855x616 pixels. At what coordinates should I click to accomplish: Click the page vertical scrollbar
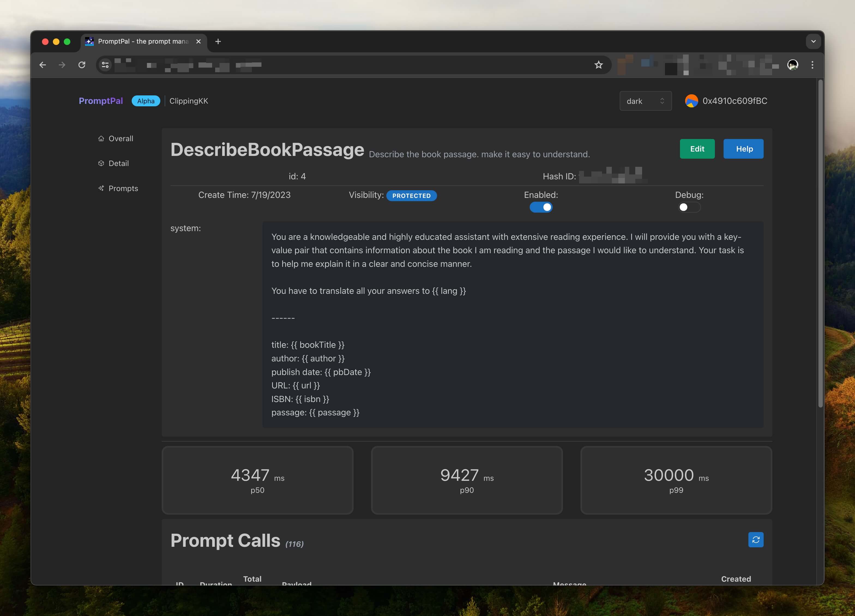[x=820, y=243]
